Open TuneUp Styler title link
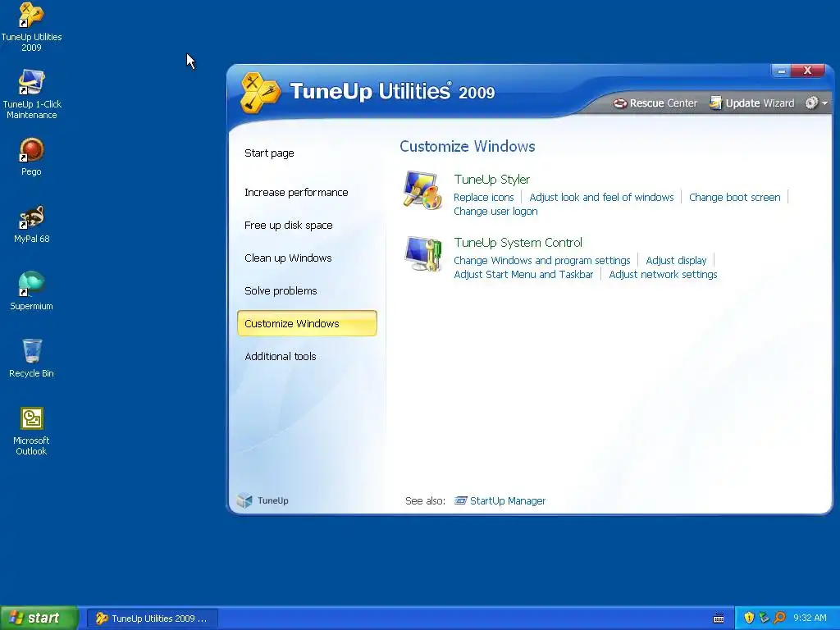 [x=492, y=180]
